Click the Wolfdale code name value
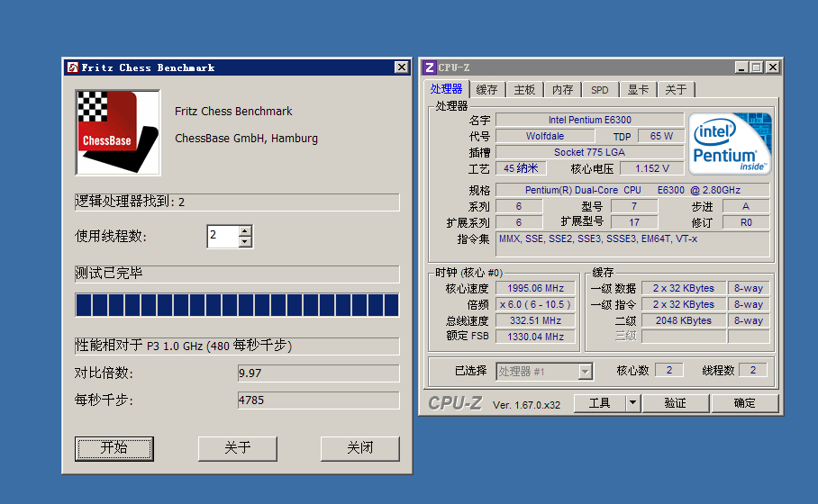The height and width of the screenshot is (504, 818). pos(545,136)
